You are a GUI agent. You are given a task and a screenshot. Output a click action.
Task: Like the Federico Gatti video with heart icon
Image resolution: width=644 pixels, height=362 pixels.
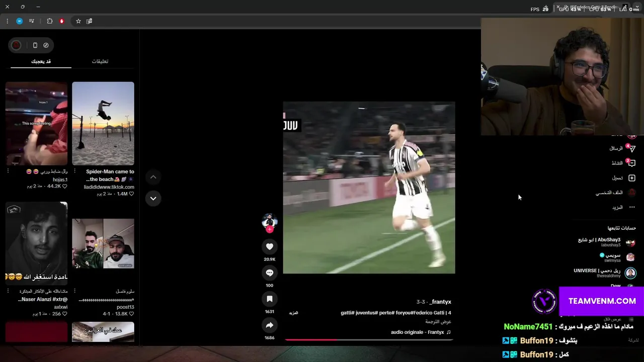pos(270,246)
